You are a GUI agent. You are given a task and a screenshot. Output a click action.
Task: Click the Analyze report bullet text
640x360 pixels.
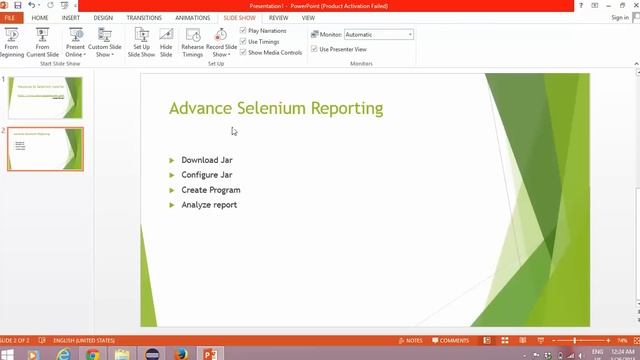tap(209, 205)
